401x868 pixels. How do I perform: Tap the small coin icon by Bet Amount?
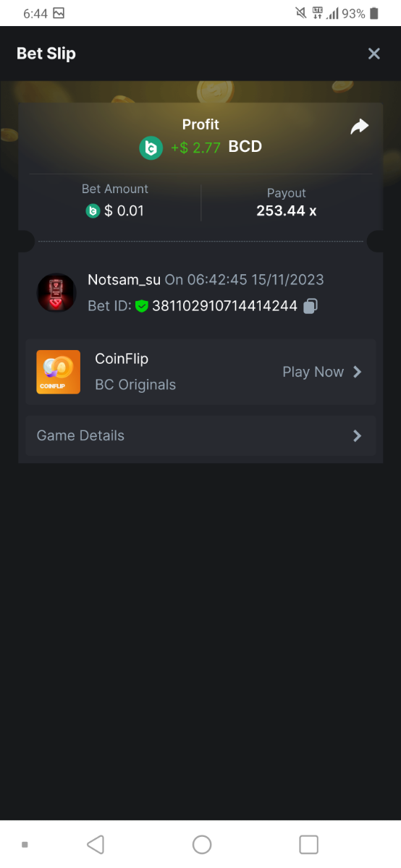tap(93, 211)
